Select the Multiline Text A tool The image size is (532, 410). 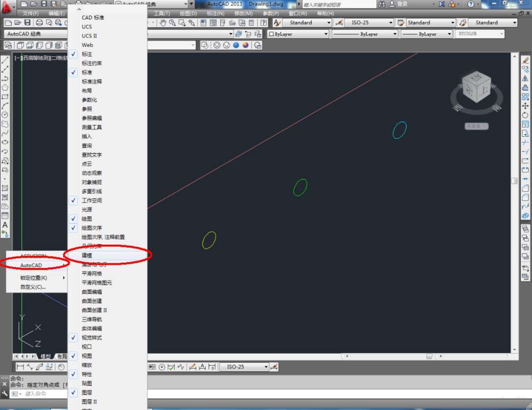click(x=5, y=225)
